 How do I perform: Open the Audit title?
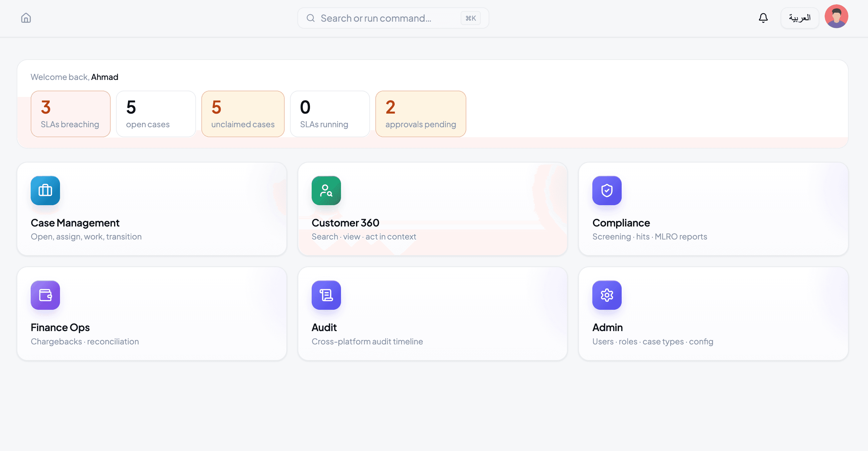coord(324,327)
